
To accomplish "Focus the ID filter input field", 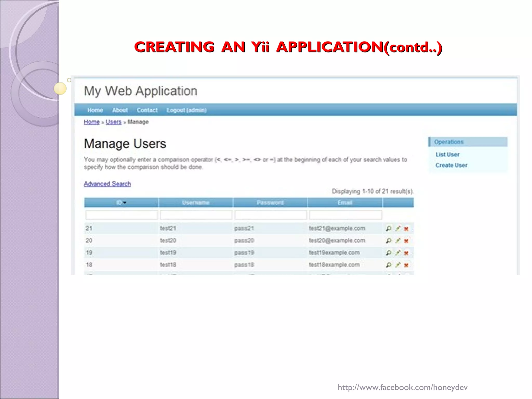I will 121,215.
